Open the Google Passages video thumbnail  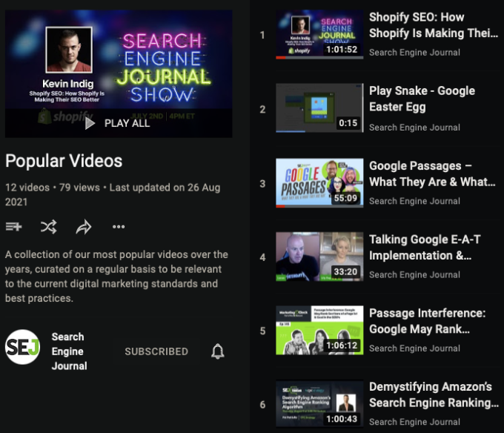(319, 182)
